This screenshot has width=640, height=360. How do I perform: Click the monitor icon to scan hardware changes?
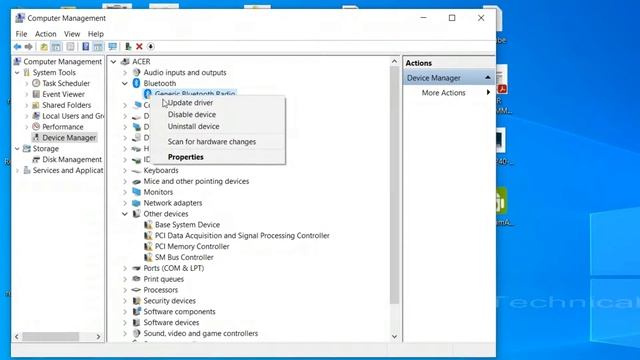tap(113, 47)
